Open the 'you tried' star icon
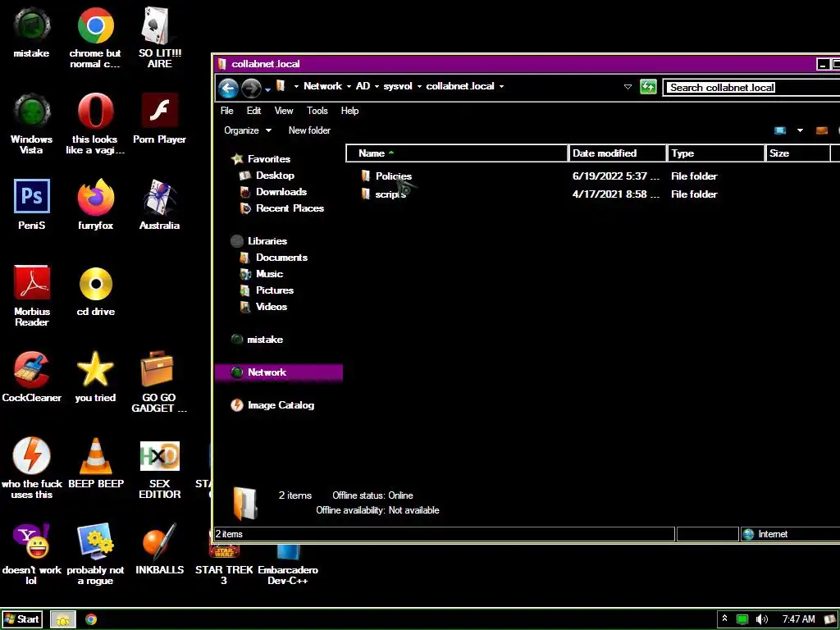The height and width of the screenshot is (630, 840). pyautogui.click(x=95, y=377)
